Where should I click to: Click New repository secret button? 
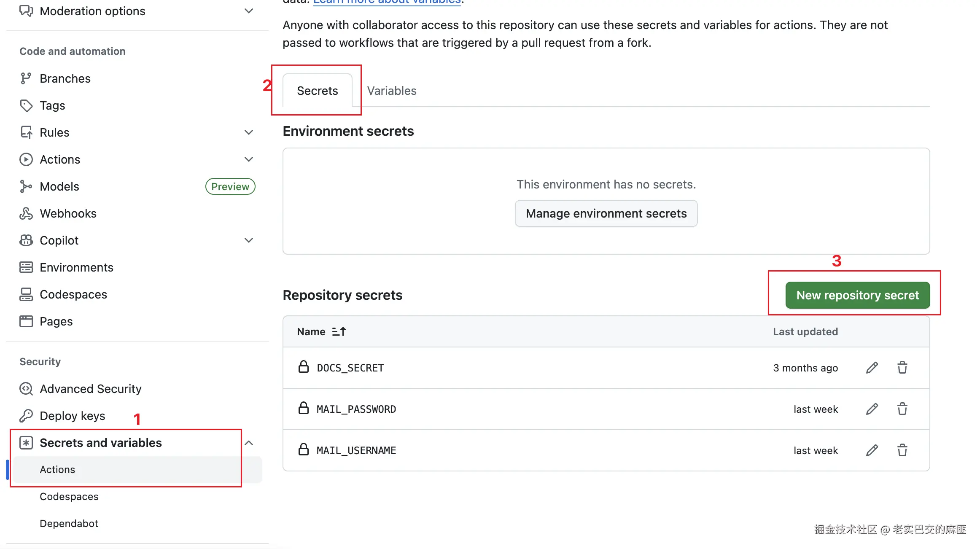[857, 295]
